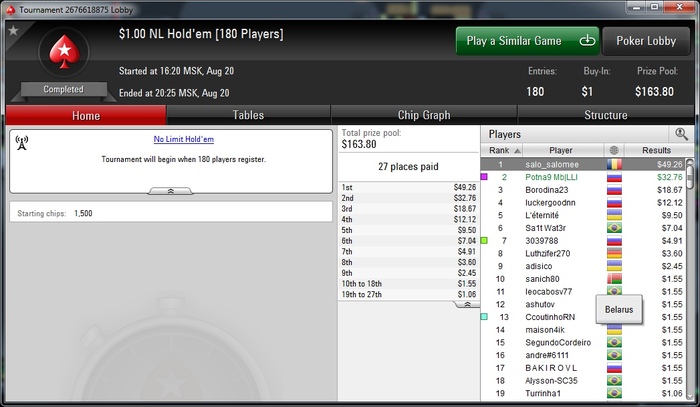700x407 pixels.
Task: Click the players list scrollbar
Action: tap(690, 279)
